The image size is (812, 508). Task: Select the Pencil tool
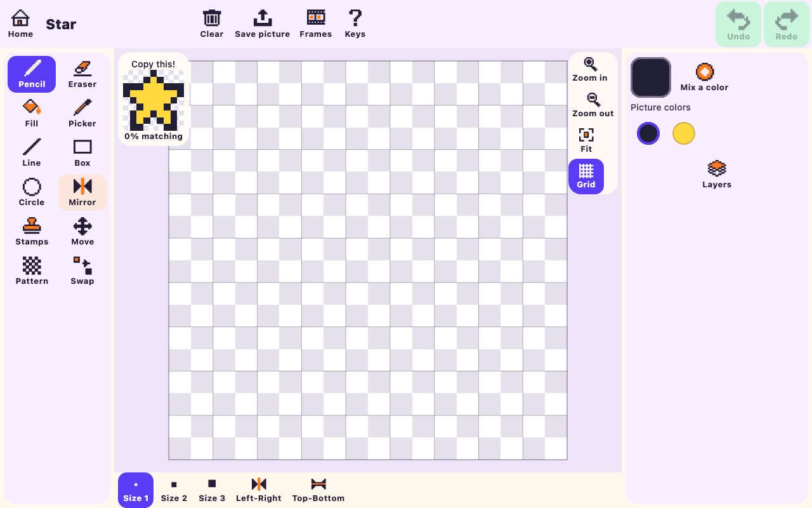32,74
